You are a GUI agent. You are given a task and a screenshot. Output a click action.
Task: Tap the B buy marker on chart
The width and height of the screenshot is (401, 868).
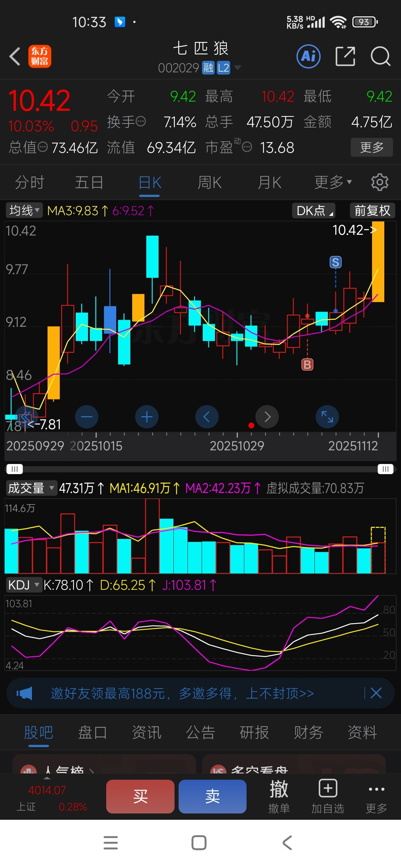(307, 365)
